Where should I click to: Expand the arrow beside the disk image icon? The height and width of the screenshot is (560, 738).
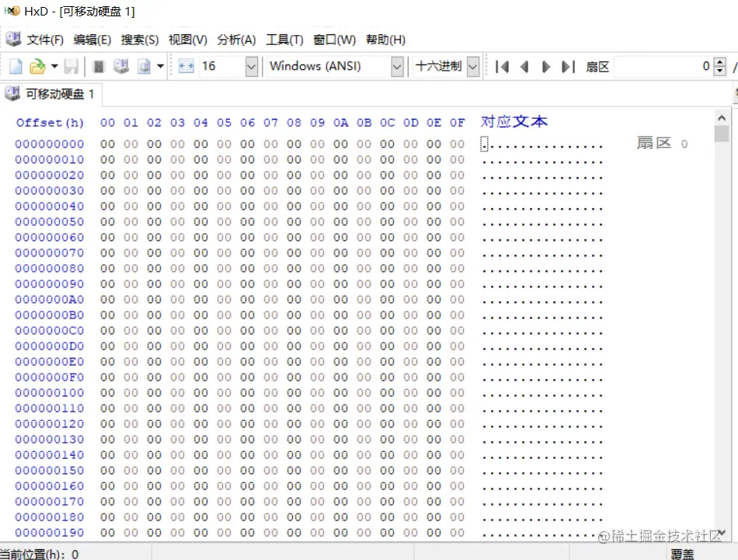pyautogui.click(x=161, y=66)
